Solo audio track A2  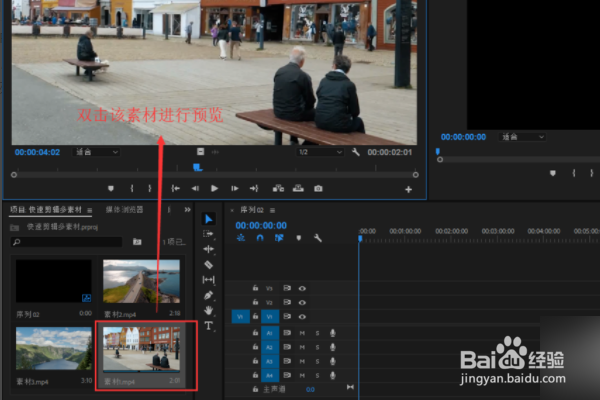coord(317,347)
